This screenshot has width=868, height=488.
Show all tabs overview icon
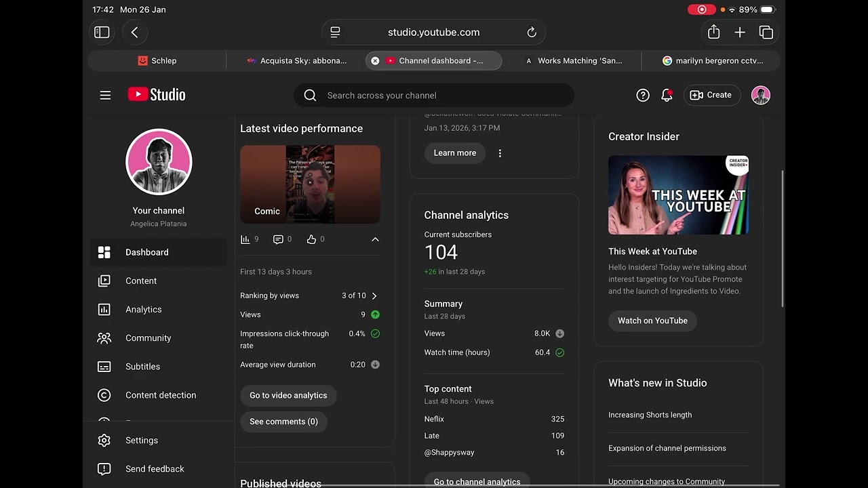pyautogui.click(x=766, y=32)
